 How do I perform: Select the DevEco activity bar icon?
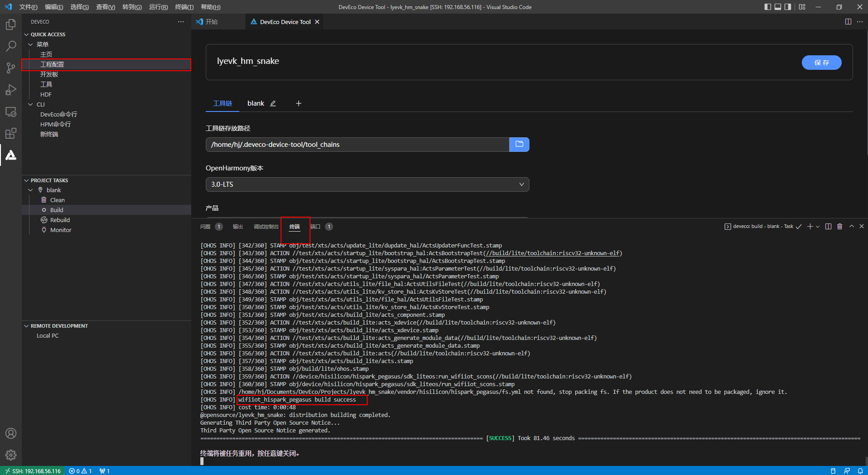click(x=11, y=155)
